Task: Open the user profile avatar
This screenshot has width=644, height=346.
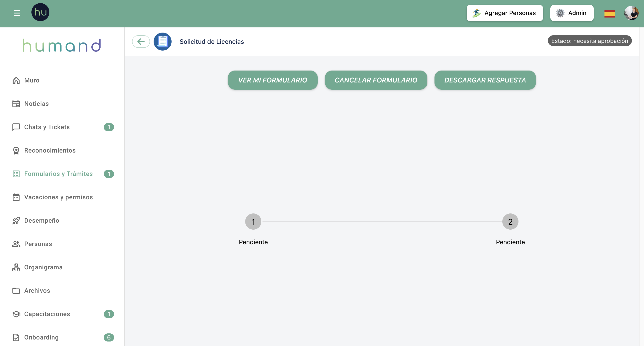Action: coord(631,13)
